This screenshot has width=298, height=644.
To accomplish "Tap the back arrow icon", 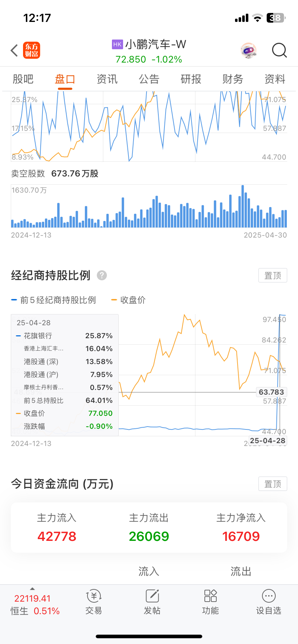I will coord(14,51).
